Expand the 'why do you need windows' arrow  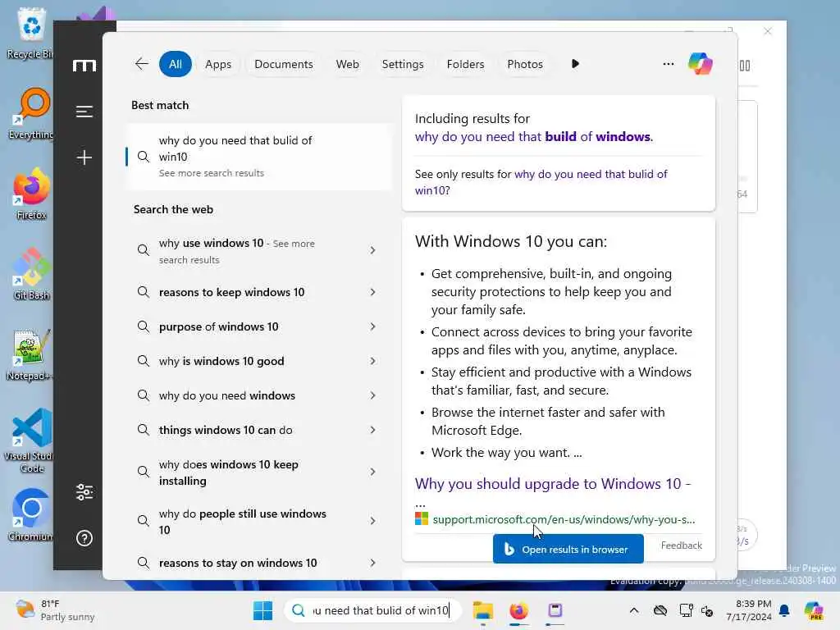[373, 395]
